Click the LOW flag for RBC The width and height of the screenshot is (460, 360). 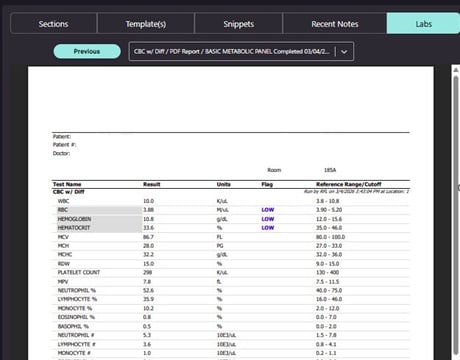tap(268, 210)
